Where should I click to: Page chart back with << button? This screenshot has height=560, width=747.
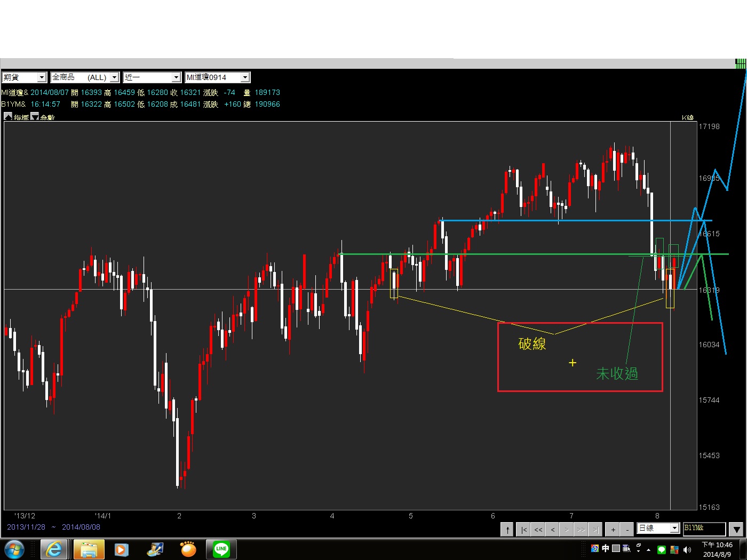pos(538,529)
